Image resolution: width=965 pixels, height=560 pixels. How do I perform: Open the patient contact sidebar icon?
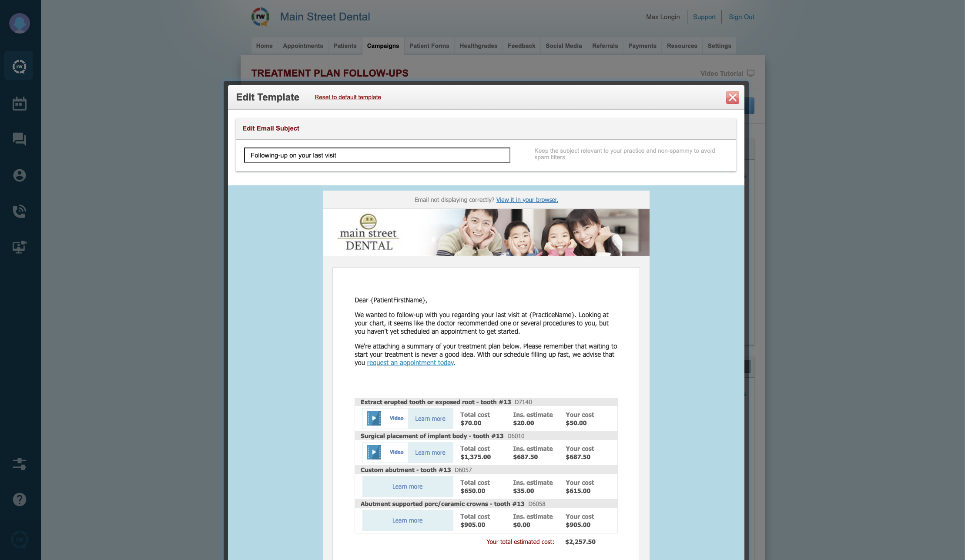coord(19,175)
